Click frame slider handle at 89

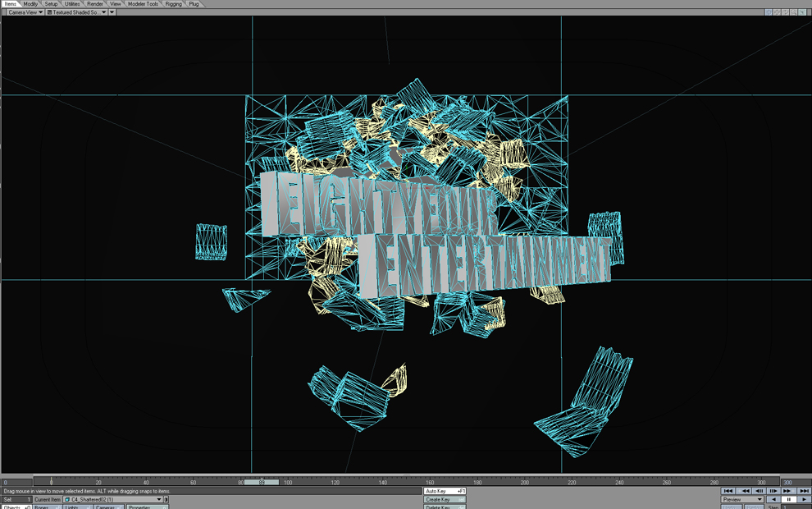point(262,482)
